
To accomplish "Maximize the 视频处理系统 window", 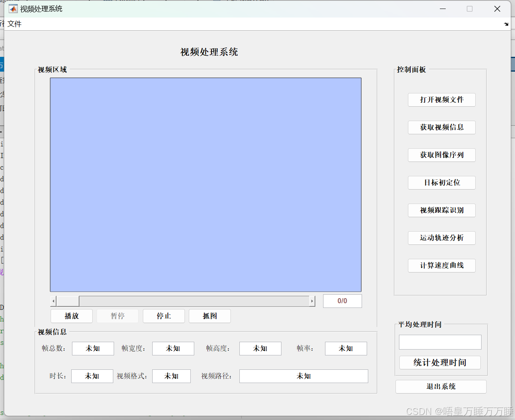I will coord(470,9).
